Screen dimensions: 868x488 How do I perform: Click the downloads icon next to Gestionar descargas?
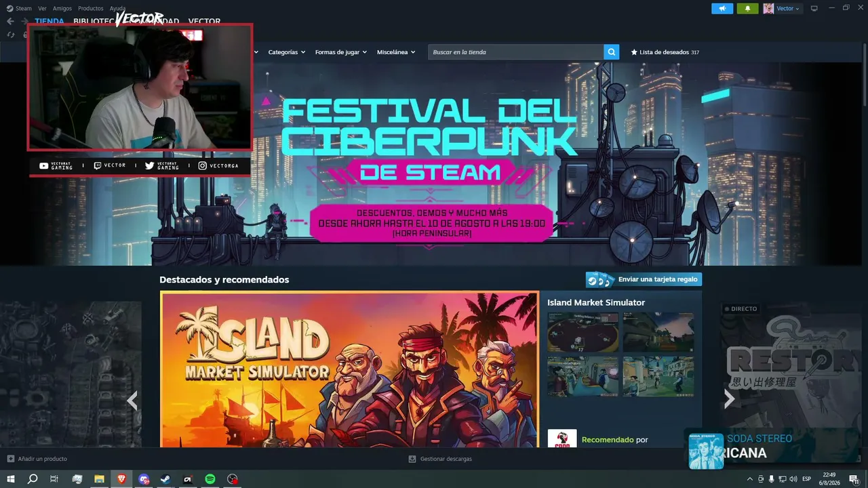tap(412, 459)
